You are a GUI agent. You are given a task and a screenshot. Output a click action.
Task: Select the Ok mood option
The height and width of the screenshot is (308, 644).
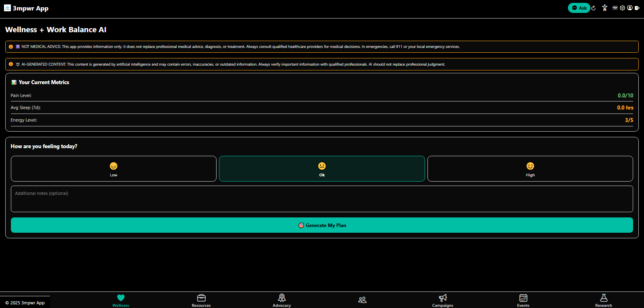[322, 169]
